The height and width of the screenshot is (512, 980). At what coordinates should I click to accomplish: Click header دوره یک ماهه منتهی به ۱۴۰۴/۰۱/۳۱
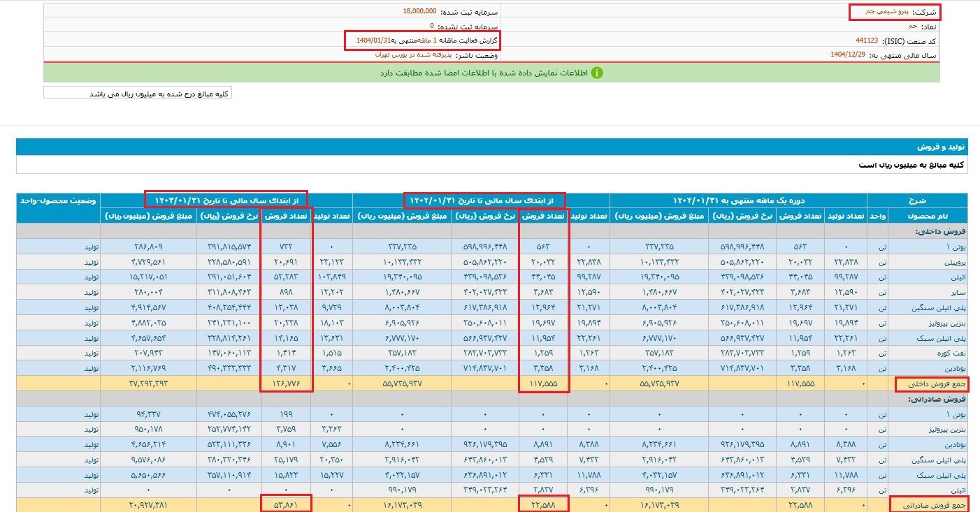738,200
